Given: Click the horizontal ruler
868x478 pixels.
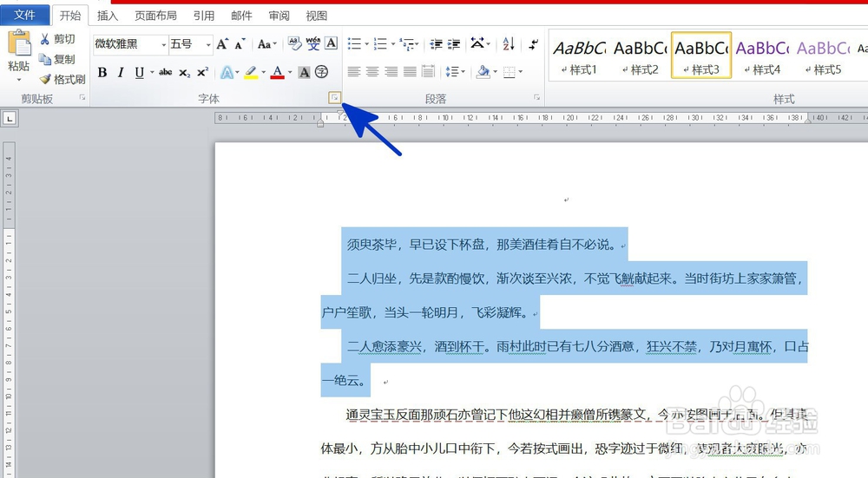Looking at the screenshot, I should click(x=542, y=118).
